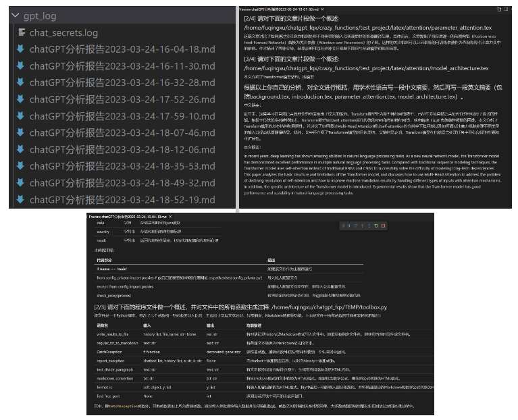The image size is (518, 420).
Task: Click the text_divide_paragraph table cell
Action: (x=115, y=370)
